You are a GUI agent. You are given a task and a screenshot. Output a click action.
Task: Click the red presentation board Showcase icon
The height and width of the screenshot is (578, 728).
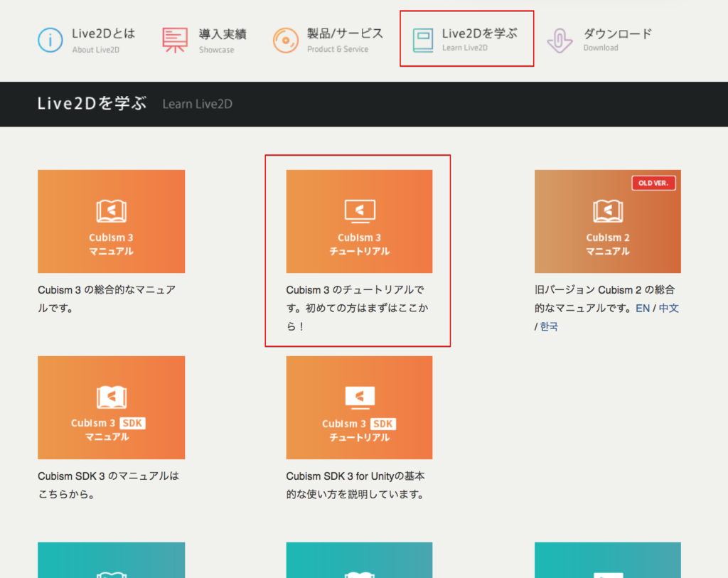click(x=175, y=40)
